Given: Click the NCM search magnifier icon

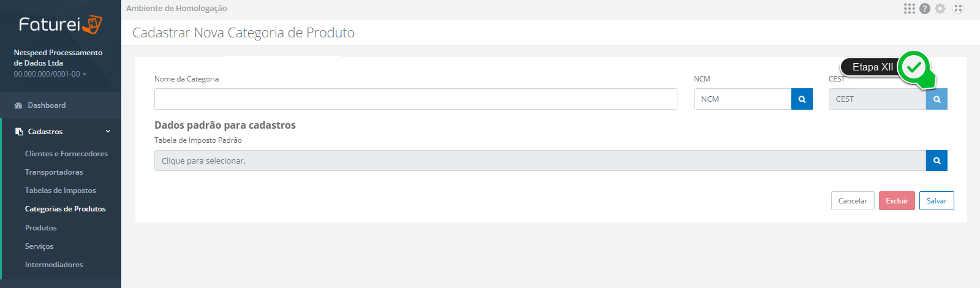Looking at the screenshot, I should 802,99.
